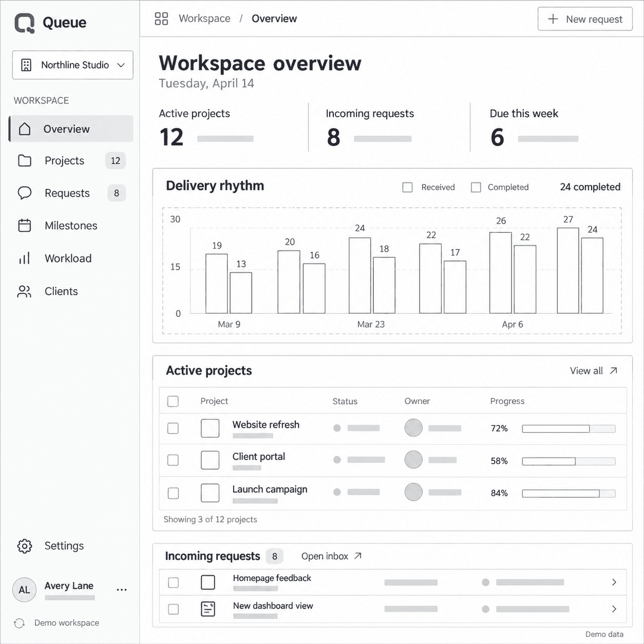Toggle the Received legend checkbox

click(x=408, y=187)
